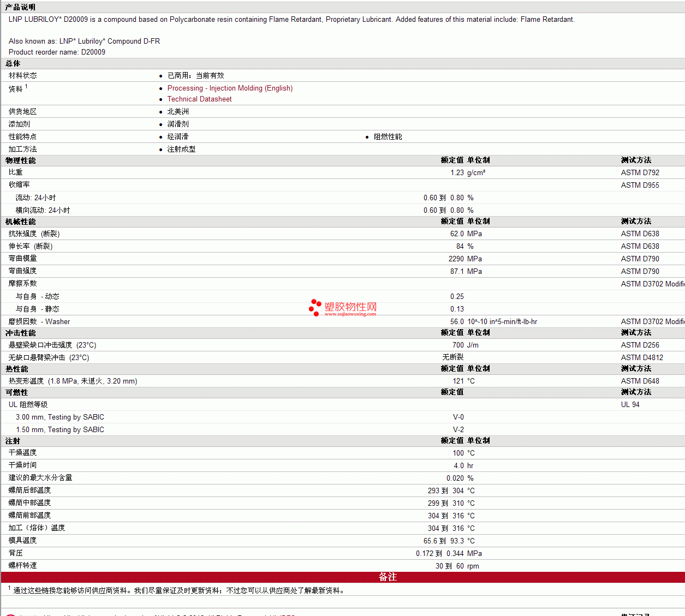Click the 30 到 60 rpm screw speed
This screenshot has width=685, height=616.
457,566
